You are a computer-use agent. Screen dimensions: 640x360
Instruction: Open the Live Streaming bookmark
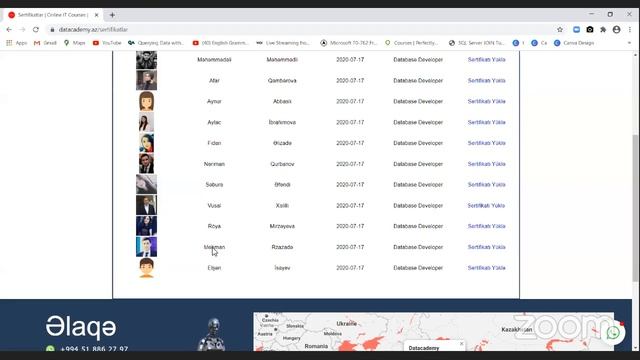[283, 43]
